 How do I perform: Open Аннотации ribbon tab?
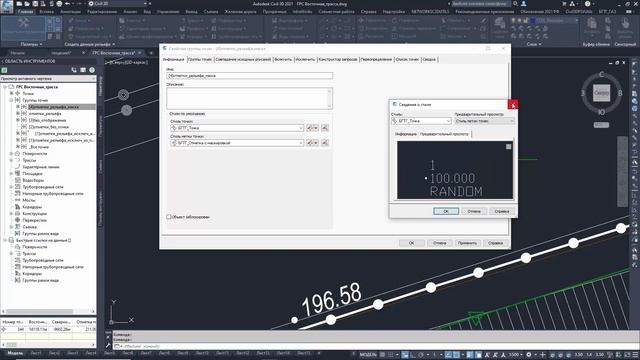(x=70, y=12)
